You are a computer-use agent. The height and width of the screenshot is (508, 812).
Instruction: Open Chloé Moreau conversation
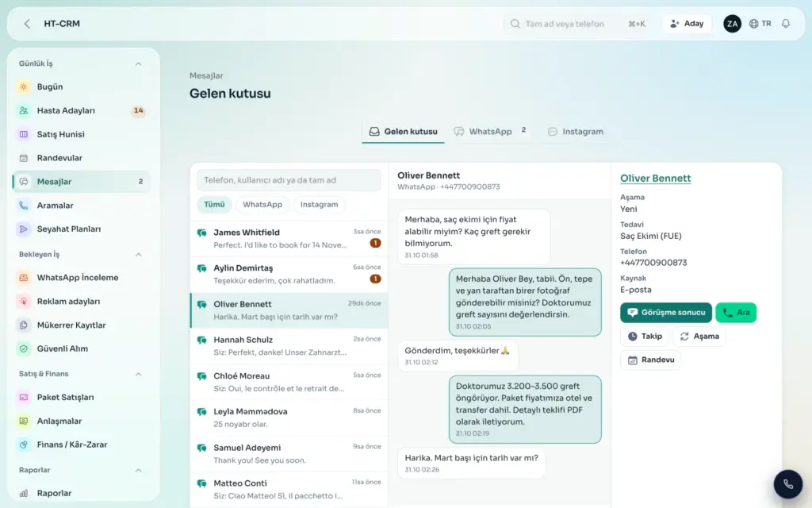point(289,382)
